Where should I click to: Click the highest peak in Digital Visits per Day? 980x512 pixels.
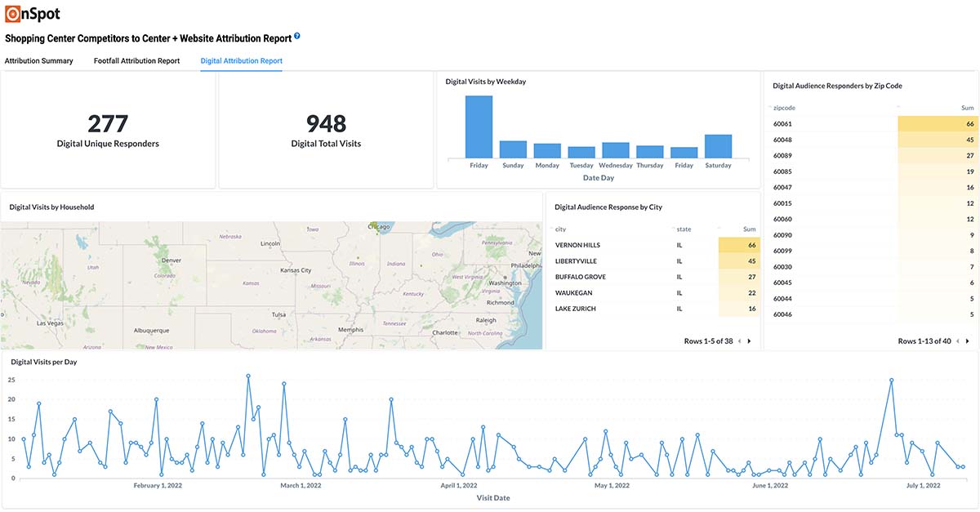(x=249, y=377)
